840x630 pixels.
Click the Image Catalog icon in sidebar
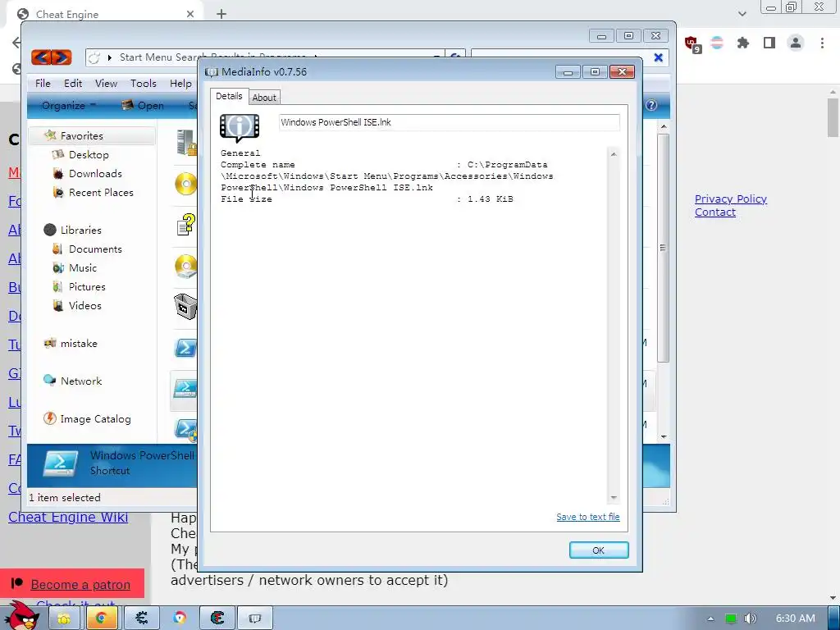50,418
